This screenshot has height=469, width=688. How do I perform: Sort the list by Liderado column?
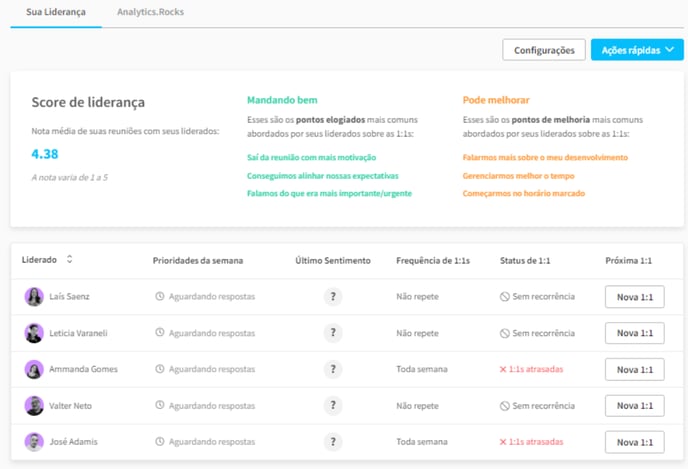(69, 260)
